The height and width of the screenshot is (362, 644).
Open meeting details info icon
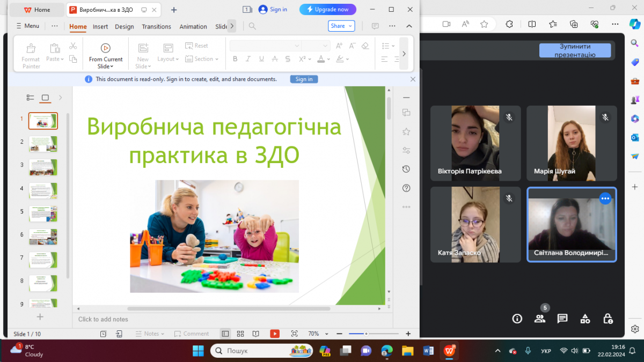(x=517, y=319)
